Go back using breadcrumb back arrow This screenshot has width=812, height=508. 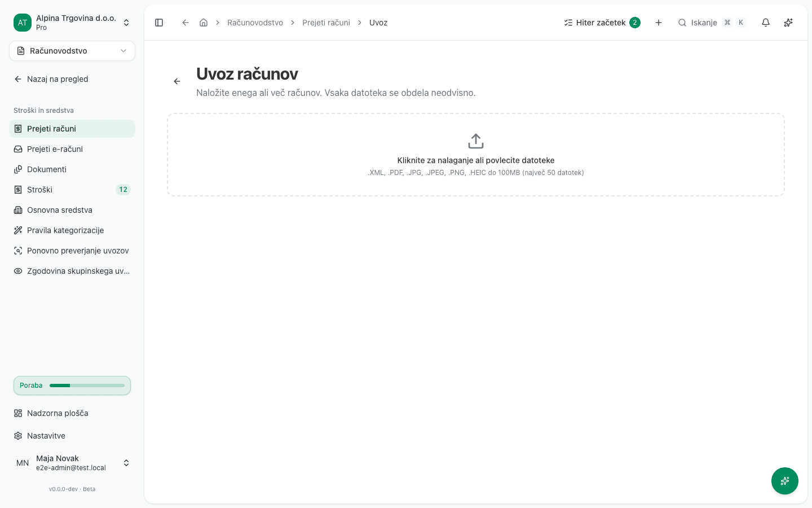click(x=185, y=23)
